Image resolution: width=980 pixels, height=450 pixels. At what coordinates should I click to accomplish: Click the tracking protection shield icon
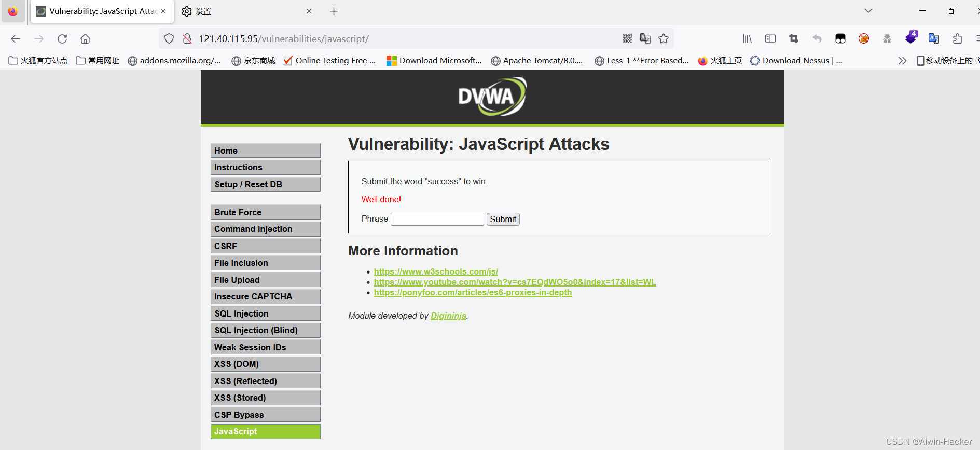point(169,38)
